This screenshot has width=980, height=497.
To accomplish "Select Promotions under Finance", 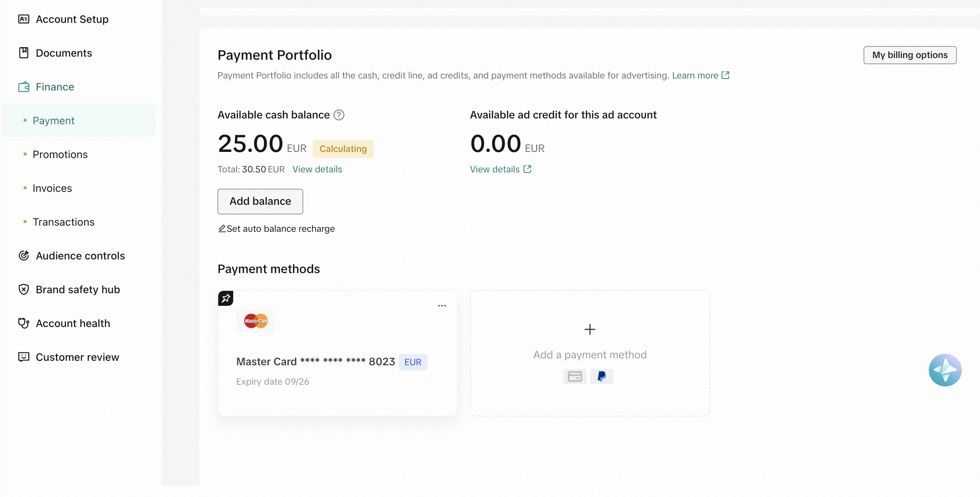I will pyautogui.click(x=60, y=154).
